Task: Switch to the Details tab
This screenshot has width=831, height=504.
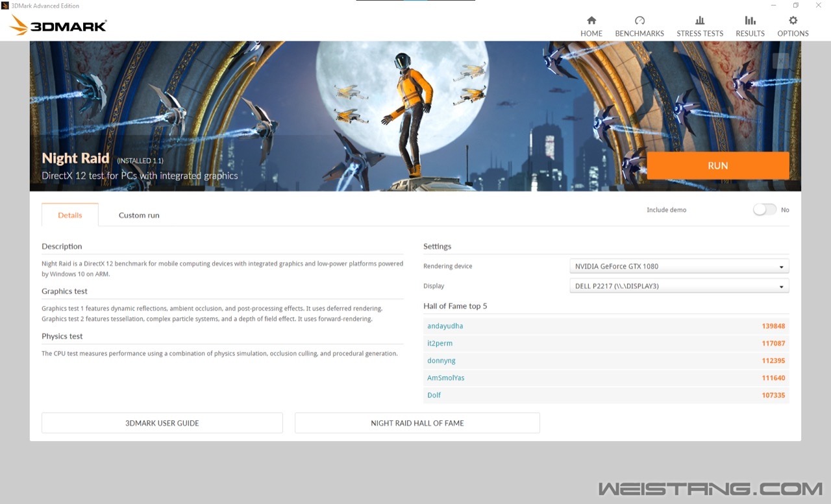Action: pyautogui.click(x=70, y=215)
